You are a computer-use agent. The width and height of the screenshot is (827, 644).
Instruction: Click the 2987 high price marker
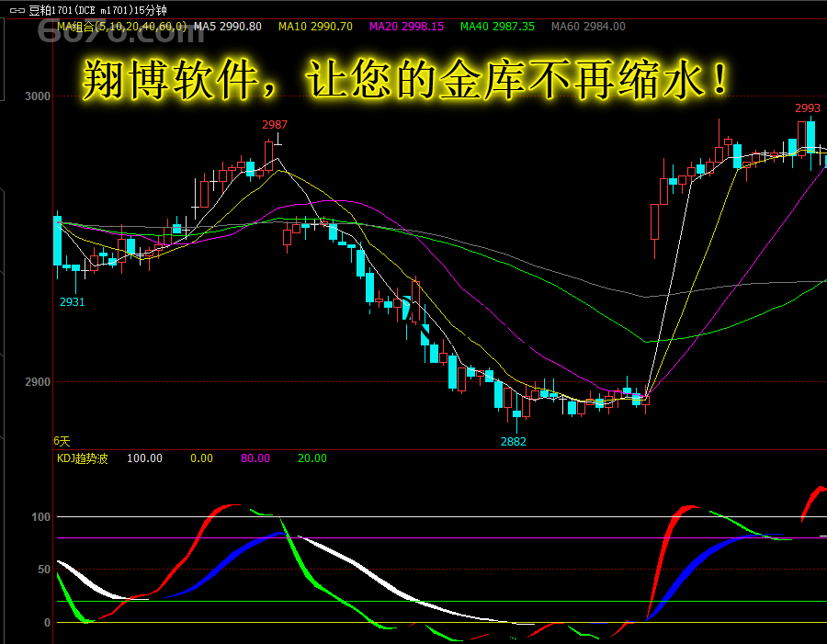click(275, 124)
